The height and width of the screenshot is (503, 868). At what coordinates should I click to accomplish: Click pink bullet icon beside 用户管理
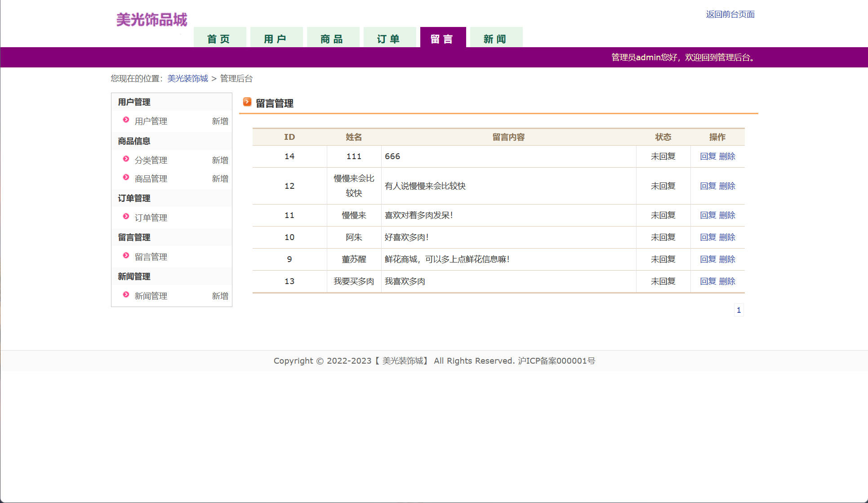coord(126,120)
